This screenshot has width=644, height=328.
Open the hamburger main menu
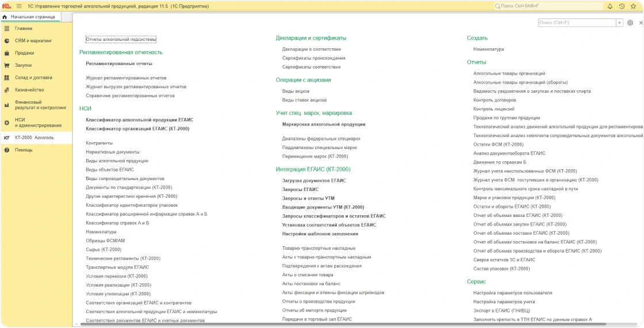[x=19, y=6]
